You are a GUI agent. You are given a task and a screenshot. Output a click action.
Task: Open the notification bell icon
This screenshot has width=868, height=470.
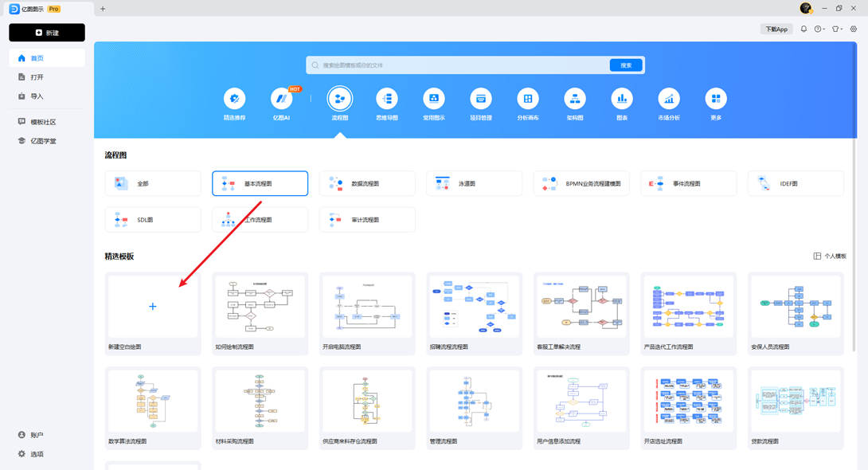click(803, 29)
